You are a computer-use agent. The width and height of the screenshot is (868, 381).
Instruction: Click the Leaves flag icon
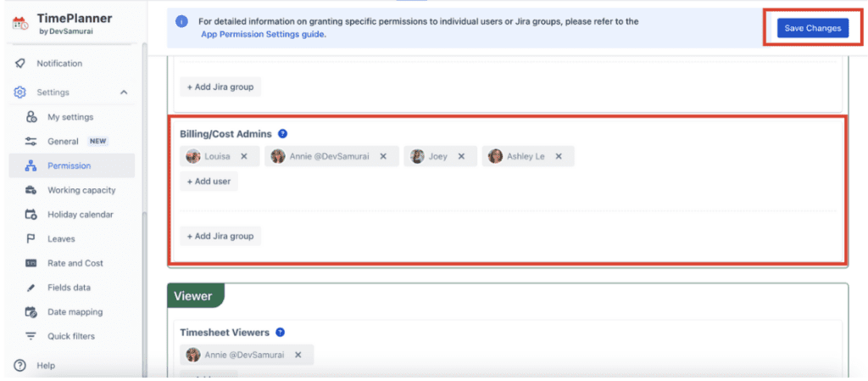point(31,238)
